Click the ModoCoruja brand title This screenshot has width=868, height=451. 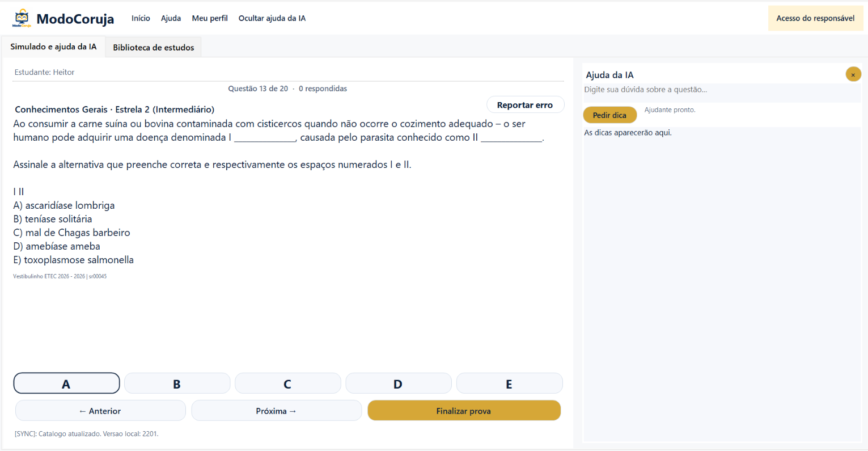point(75,19)
